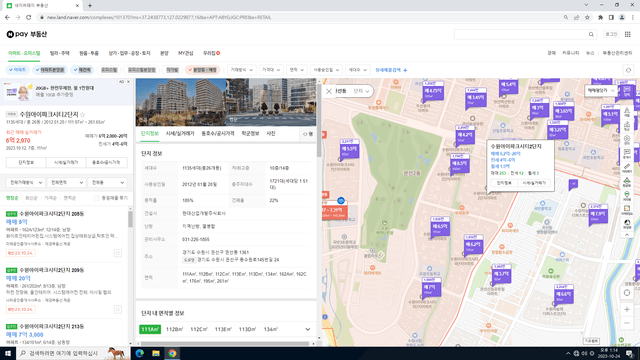Open the 사용승인일 filter dropdown
The image size is (640, 360).
tap(326, 70)
